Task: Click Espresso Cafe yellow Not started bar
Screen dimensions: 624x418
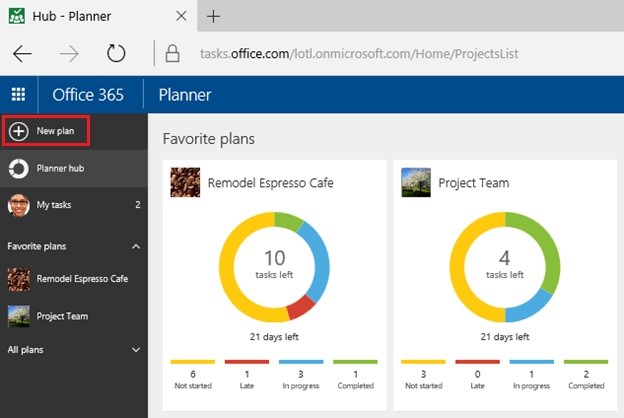Action: pyautogui.click(x=193, y=362)
